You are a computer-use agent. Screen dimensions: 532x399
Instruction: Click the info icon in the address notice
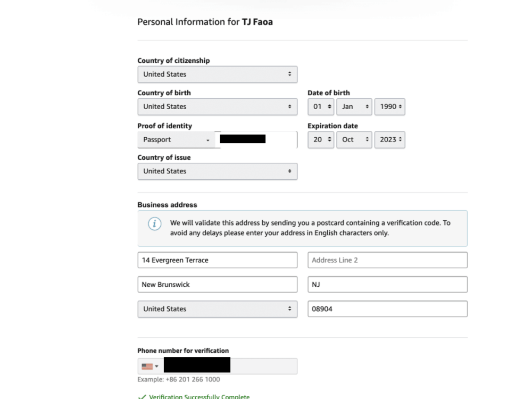tap(154, 225)
